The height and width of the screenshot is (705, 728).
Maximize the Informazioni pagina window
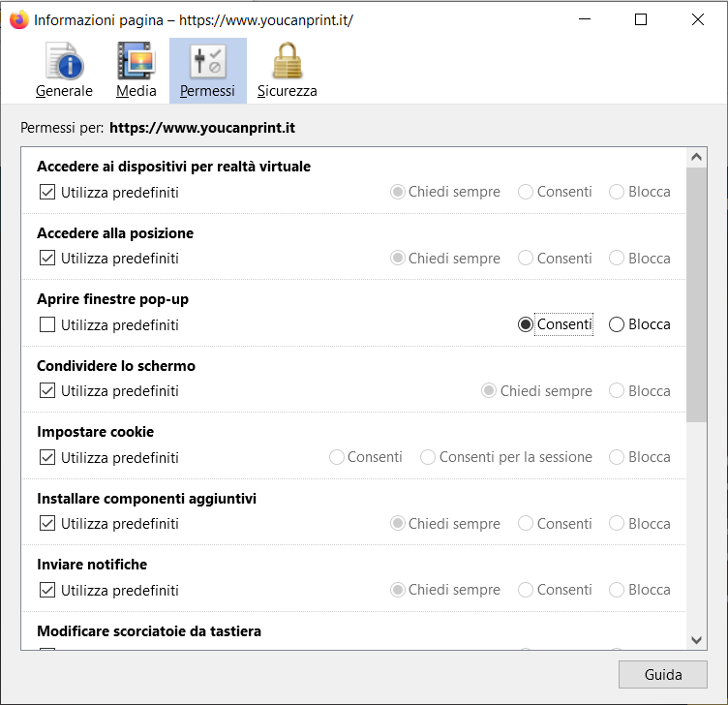click(x=640, y=19)
